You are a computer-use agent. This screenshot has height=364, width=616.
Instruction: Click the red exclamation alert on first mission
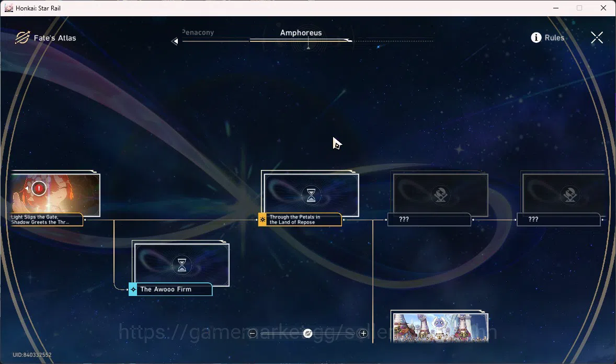coord(39,188)
